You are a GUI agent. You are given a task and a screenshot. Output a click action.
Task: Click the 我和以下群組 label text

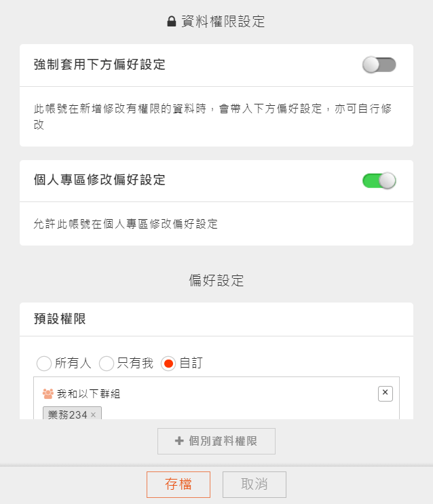pyautogui.click(x=88, y=393)
